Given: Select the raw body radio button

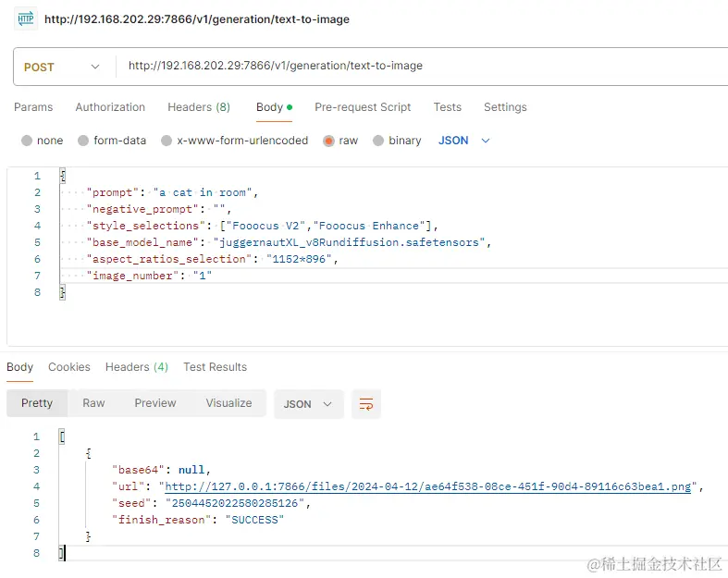Looking at the screenshot, I should (x=328, y=141).
